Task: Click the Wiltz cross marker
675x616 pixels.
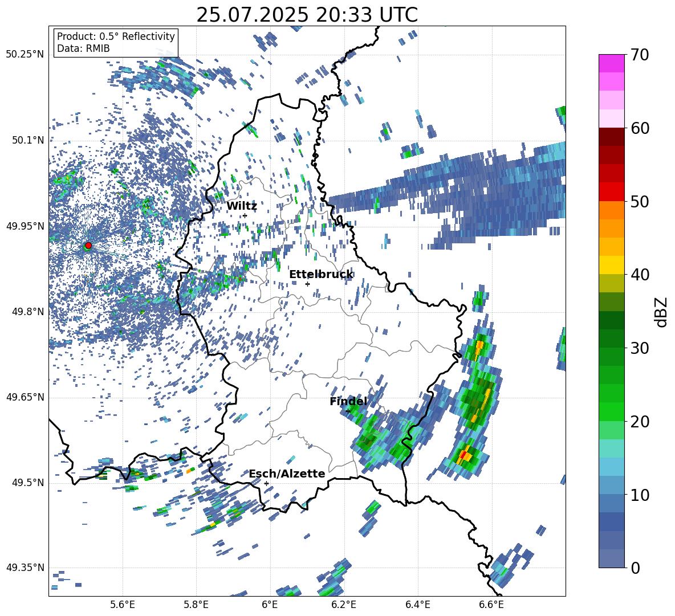Action: pos(245,215)
